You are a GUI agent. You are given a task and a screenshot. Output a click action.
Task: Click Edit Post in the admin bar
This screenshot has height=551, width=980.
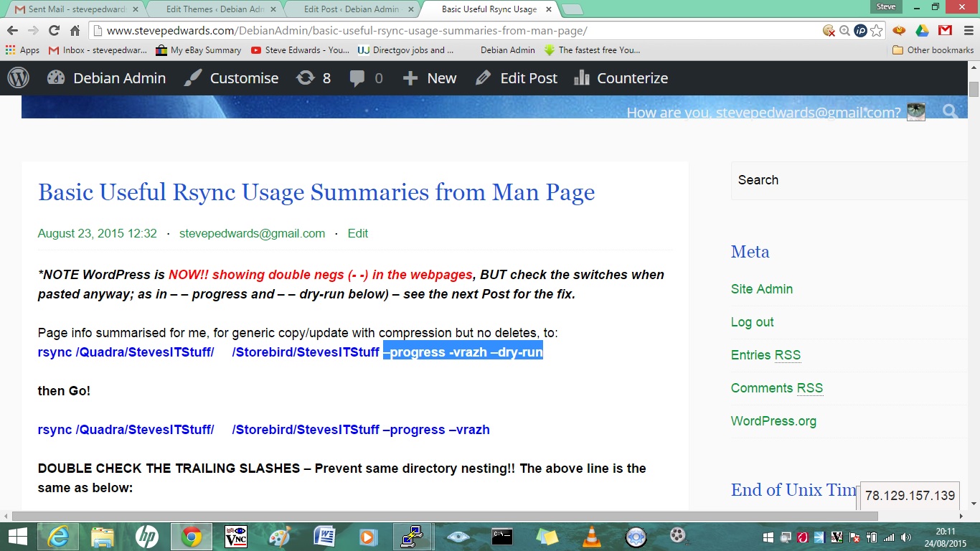[x=517, y=78]
